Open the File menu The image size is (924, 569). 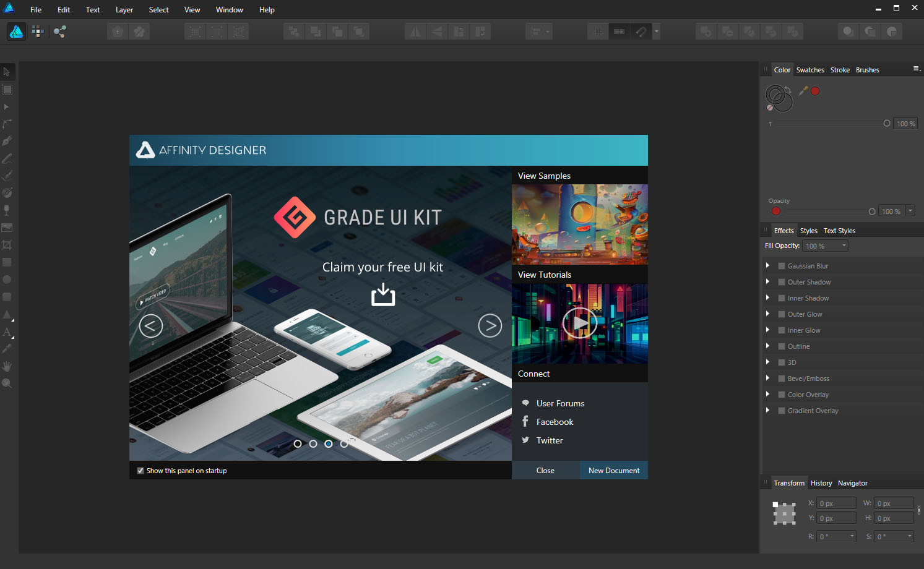[36, 10]
